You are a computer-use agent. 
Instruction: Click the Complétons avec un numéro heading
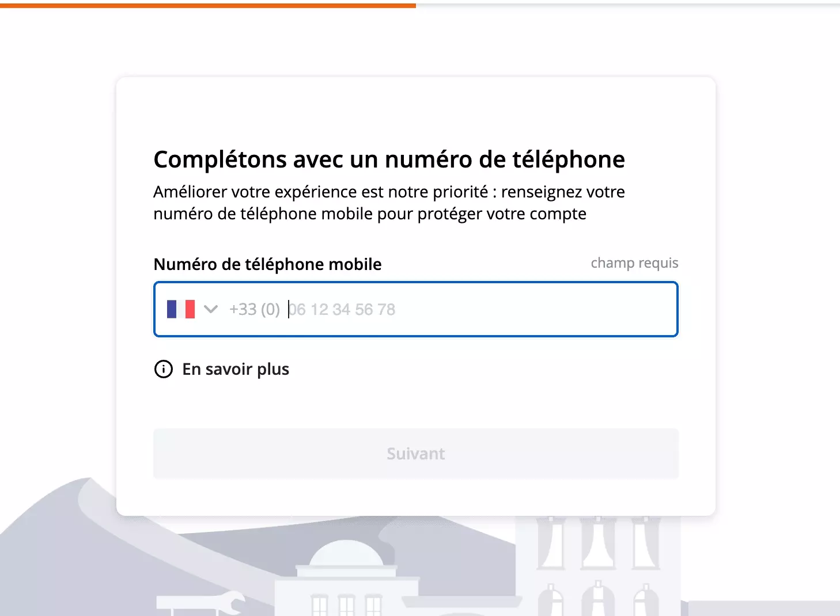pyautogui.click(x=389, y=159)
